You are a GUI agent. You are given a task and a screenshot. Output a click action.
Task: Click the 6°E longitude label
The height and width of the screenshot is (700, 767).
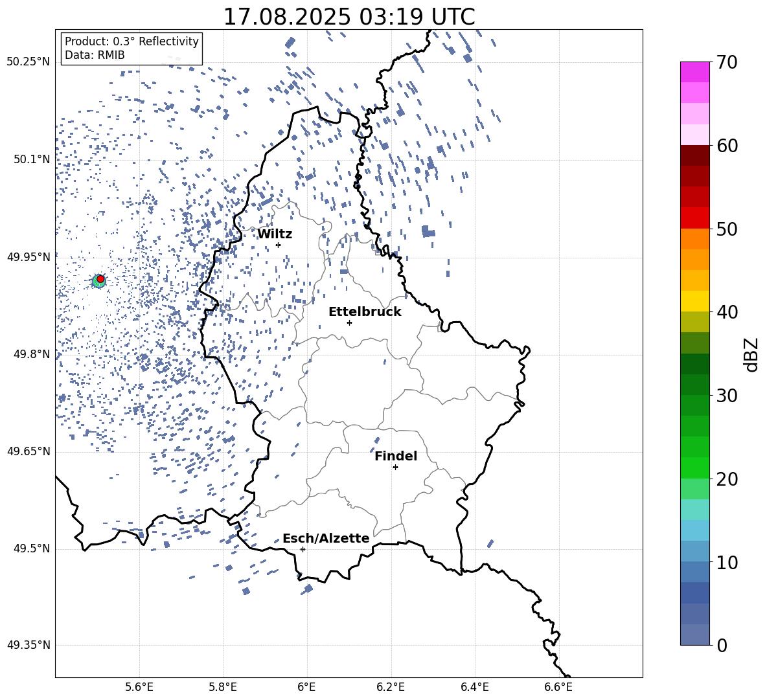click(x=306, y=688)
